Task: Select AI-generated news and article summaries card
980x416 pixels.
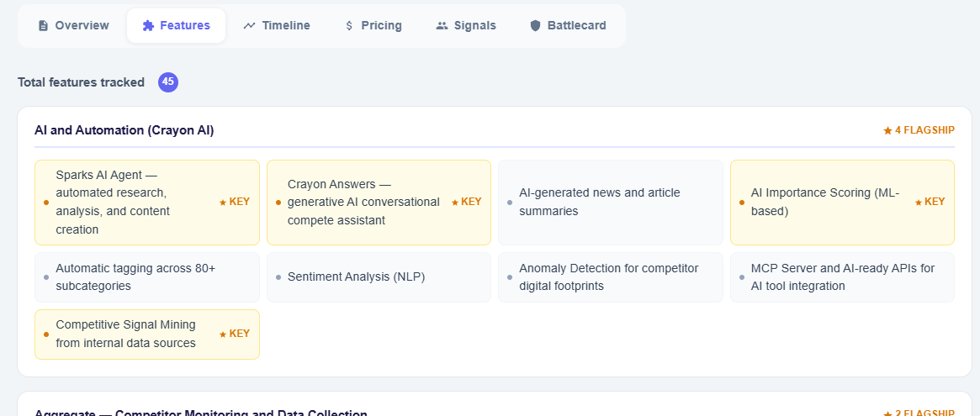Action: coord(611,203)
